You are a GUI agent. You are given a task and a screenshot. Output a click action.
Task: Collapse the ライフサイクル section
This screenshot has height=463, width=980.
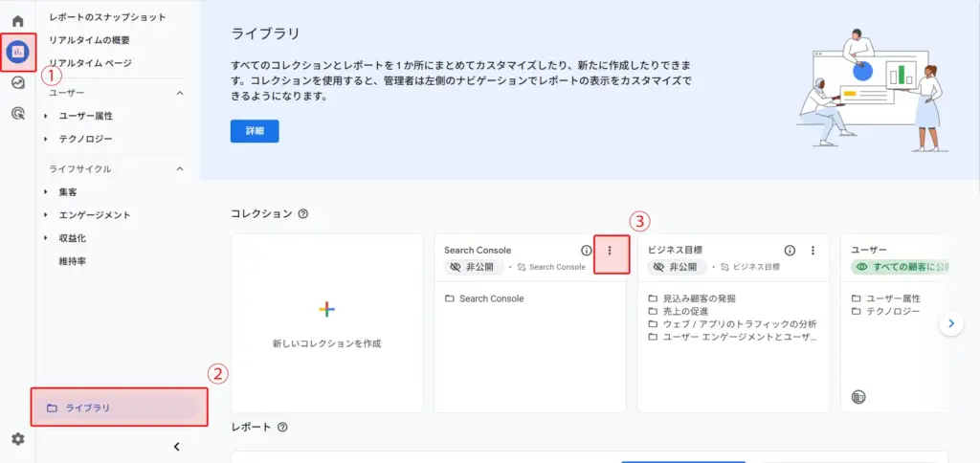point(179,169)
